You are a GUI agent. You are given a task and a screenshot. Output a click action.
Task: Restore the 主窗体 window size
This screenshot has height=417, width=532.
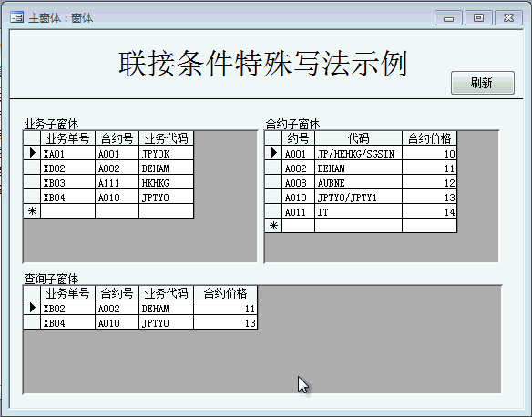[478, 17]
